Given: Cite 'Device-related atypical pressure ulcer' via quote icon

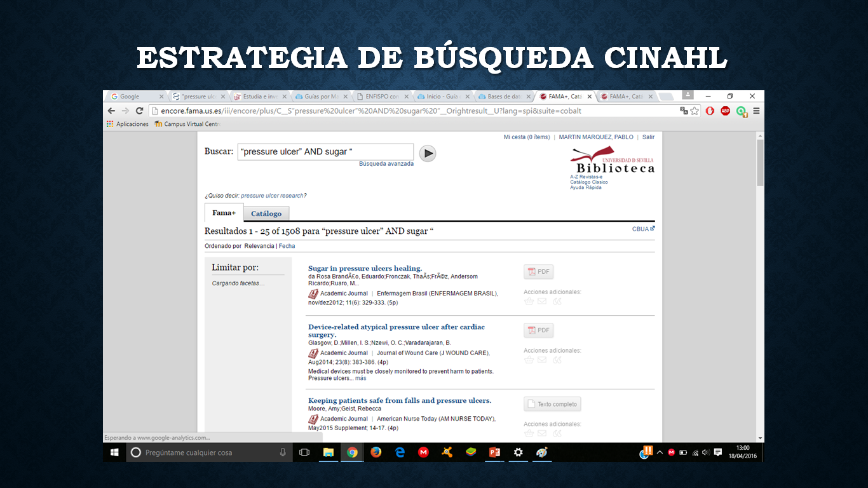Looking at the screenshot, I should (x=557, y=360).
